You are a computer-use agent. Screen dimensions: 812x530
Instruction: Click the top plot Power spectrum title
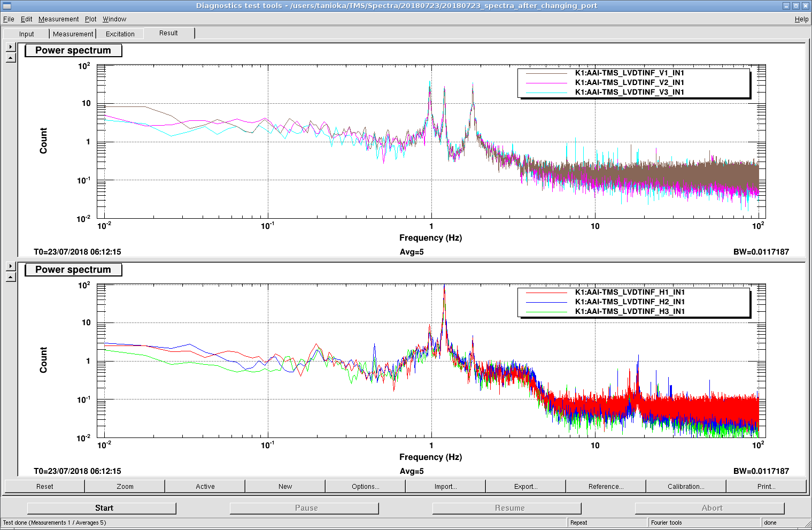(x=73, y=50)
